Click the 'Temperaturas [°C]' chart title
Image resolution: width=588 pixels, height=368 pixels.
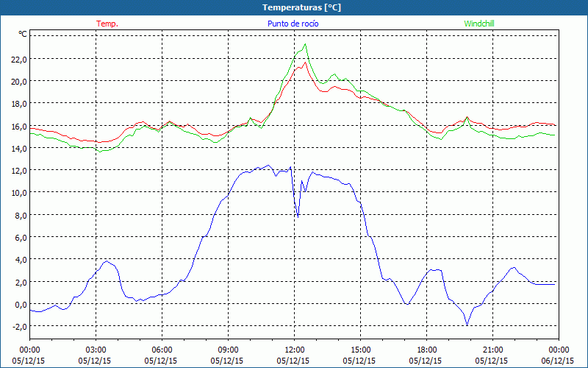click(x=301, y=7)
